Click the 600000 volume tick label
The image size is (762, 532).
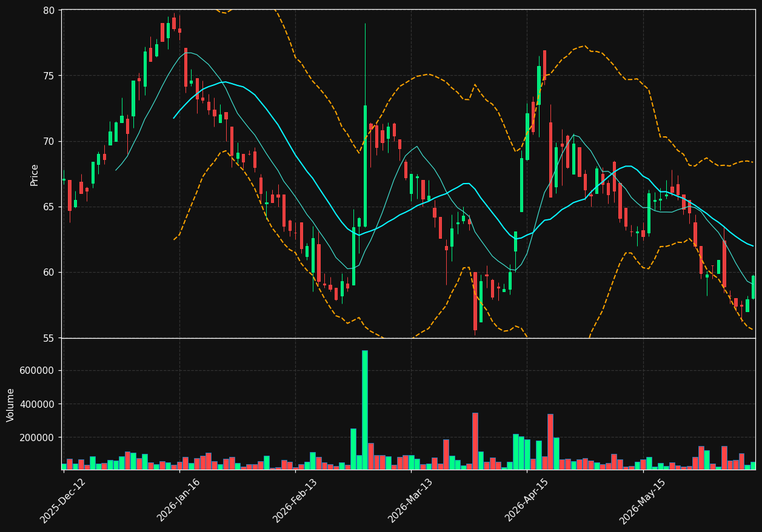(x=37, y=371)
